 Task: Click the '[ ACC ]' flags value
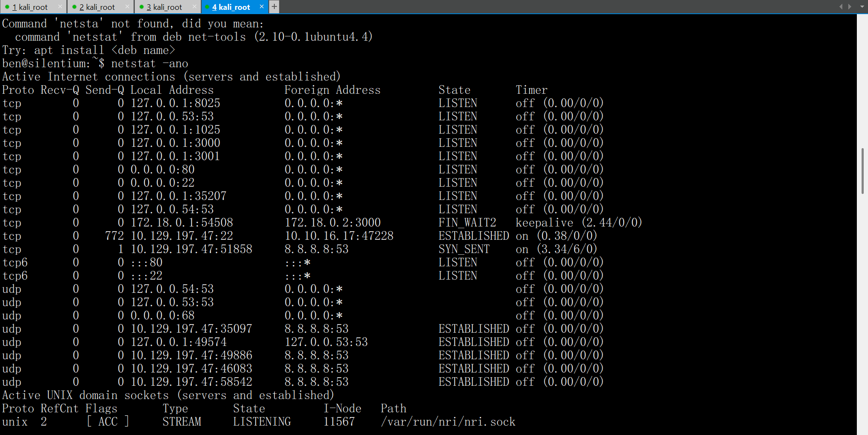point(108,422)
